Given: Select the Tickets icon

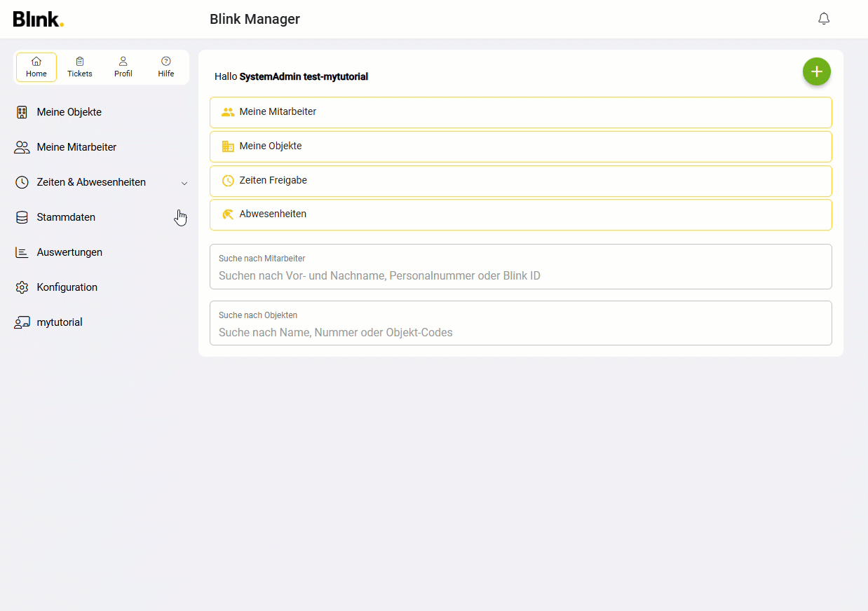Looking at the screenshot, I should 79,62.
